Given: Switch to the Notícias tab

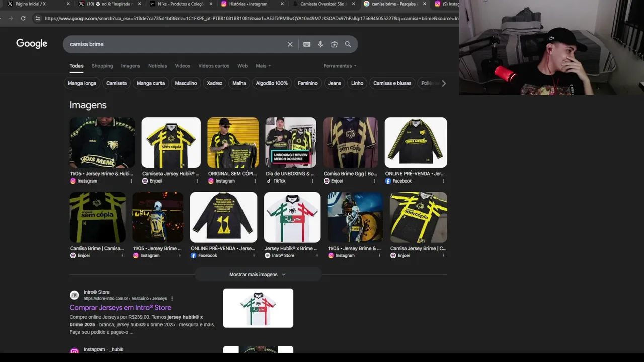Looking at the screenshot, I should coord(157,66).
